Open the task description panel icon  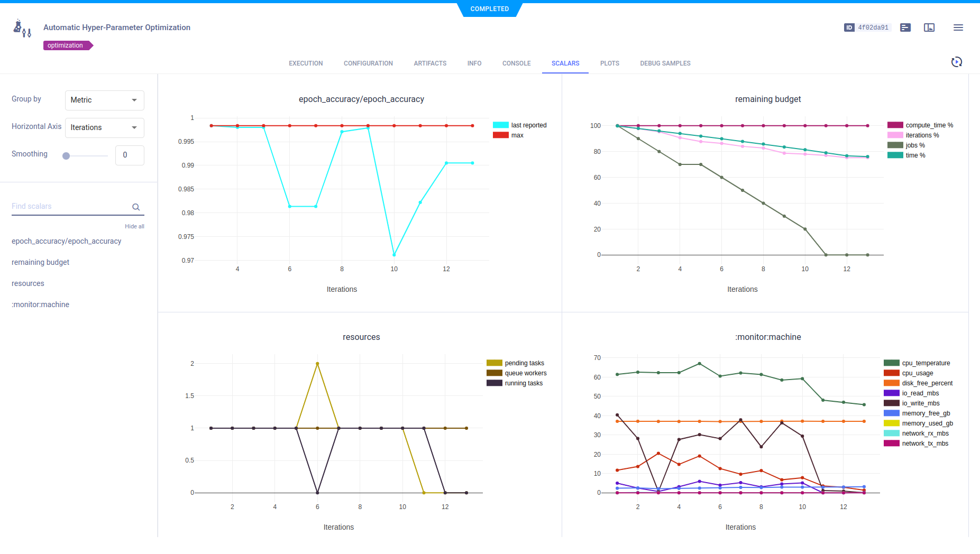(x=905, y=27)
